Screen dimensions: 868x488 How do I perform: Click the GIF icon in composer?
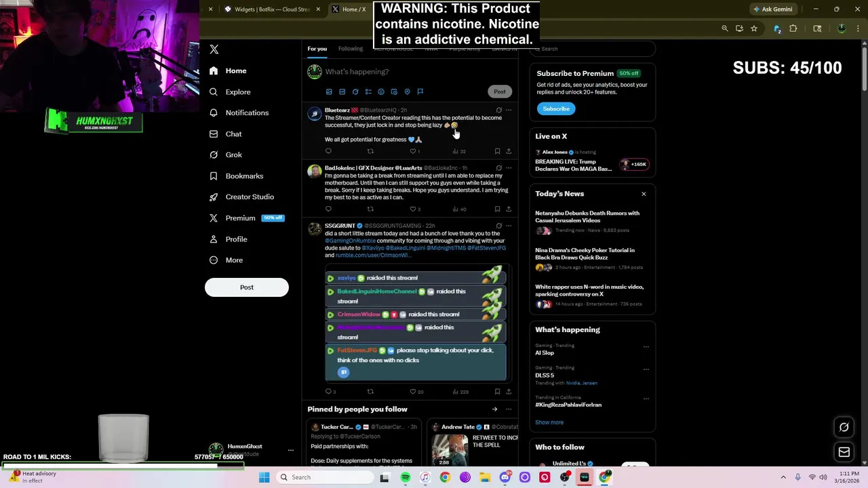point(342,91)
